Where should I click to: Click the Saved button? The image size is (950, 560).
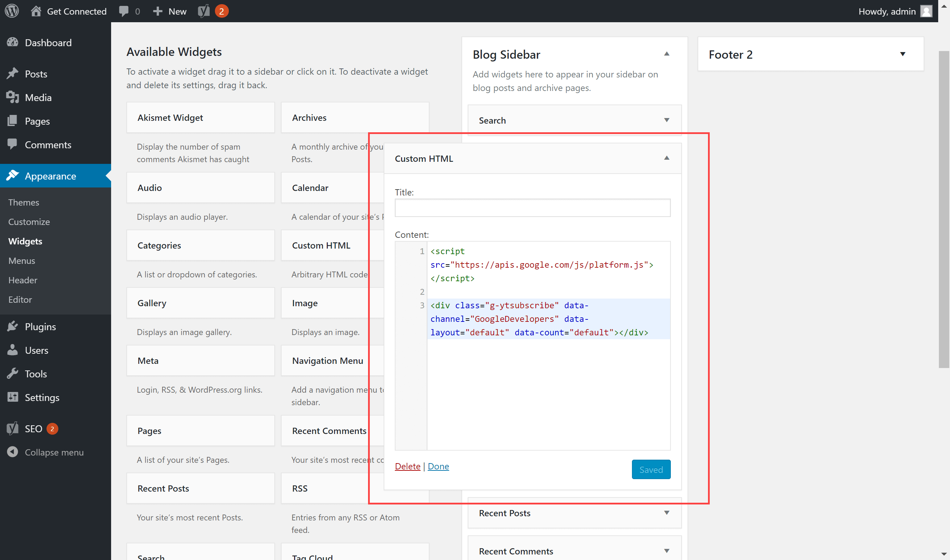tap(651, 469)
